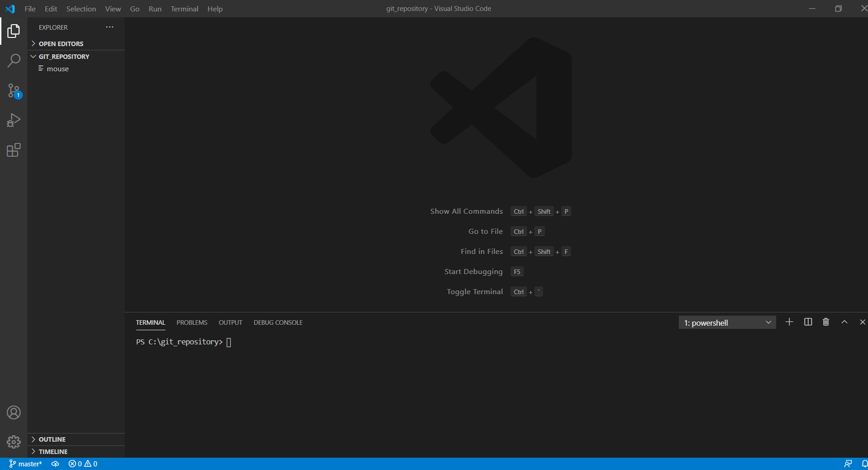Open the Go menu
The image size is (868, 470).
(x=135, y=9)
